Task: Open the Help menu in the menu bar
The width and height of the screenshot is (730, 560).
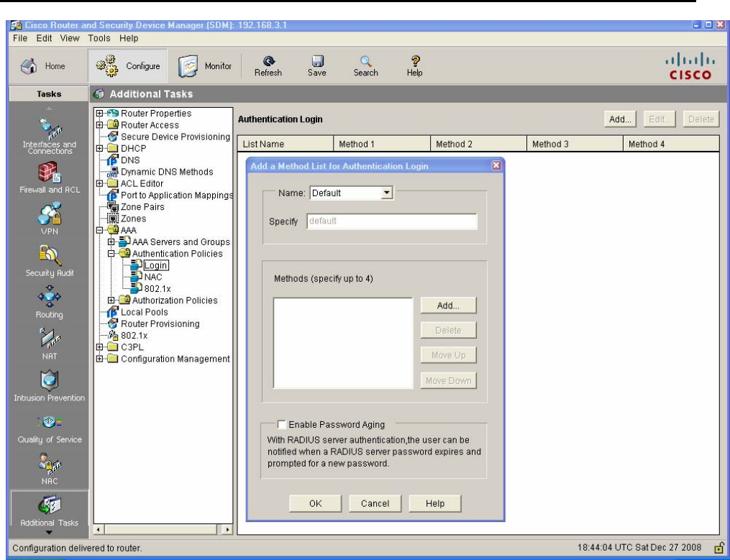Action: (x=129, y=38)
